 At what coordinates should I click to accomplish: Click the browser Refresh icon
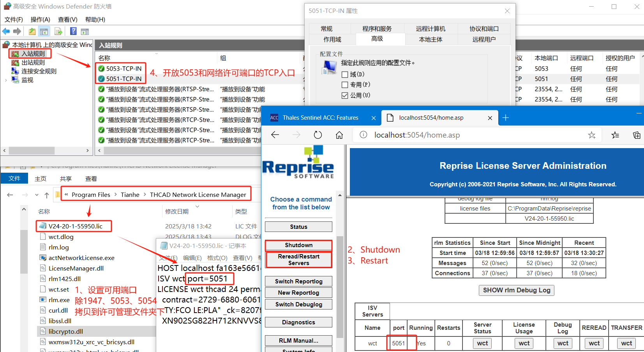click(x=318, y=135)
